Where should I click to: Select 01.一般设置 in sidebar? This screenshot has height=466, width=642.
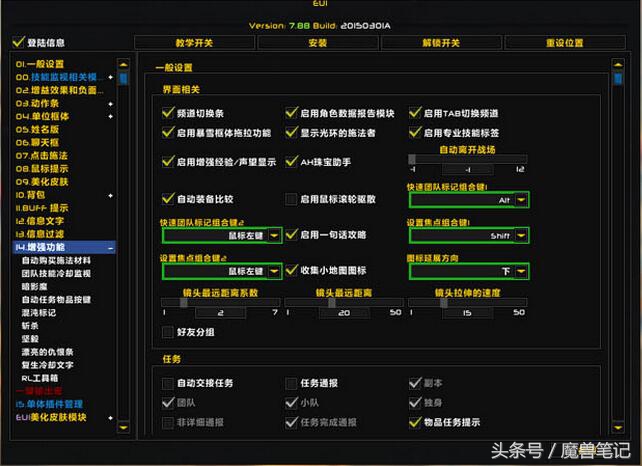point(40,64)
